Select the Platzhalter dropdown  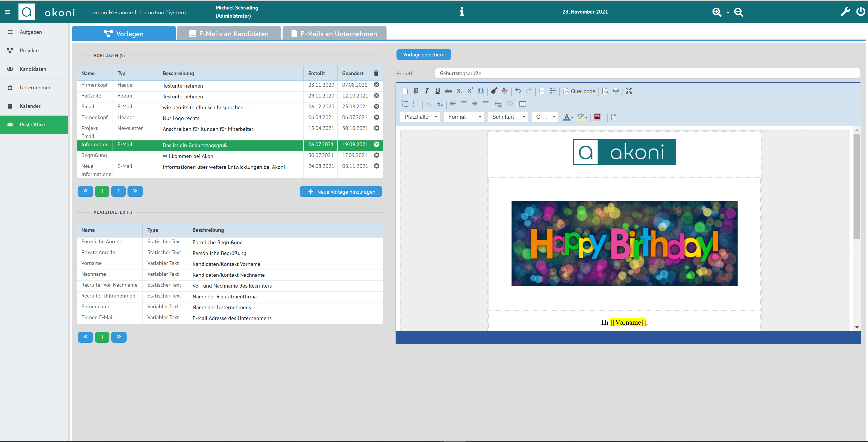[420, 117]
